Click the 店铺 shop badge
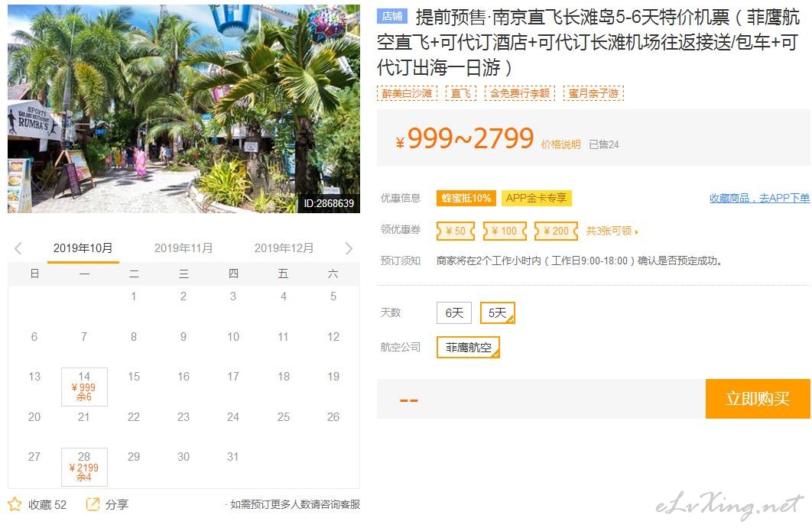 392,17
